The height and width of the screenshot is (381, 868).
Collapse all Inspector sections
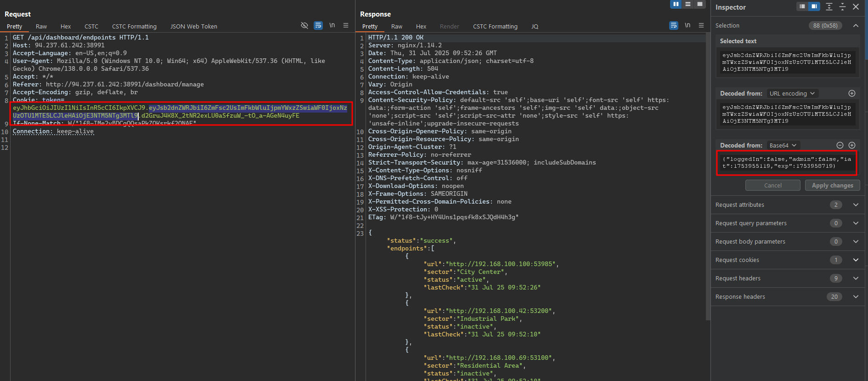[842, 6]
